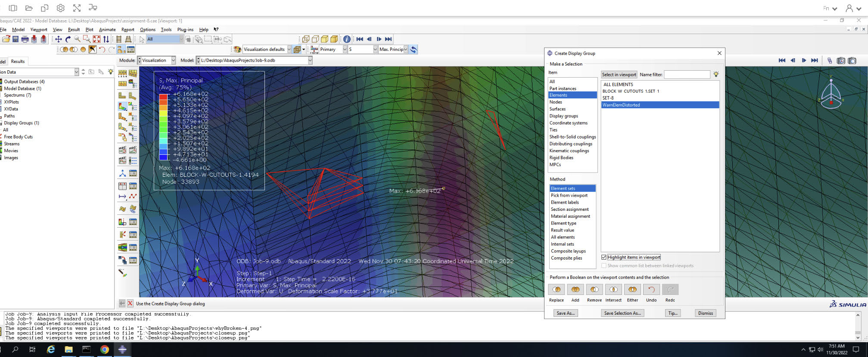Save the model database icon
This screenshot has width=868, height=357.
click(x=16, y=39)
